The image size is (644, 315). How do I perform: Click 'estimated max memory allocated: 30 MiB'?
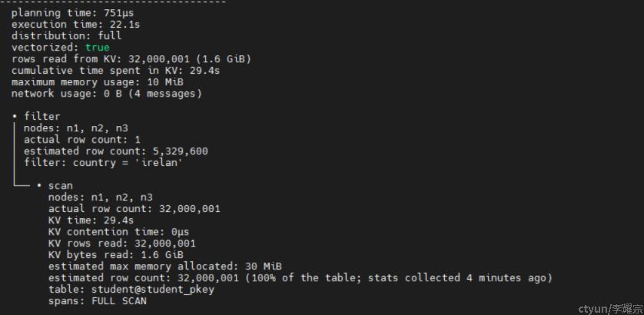tap(165, 266)
